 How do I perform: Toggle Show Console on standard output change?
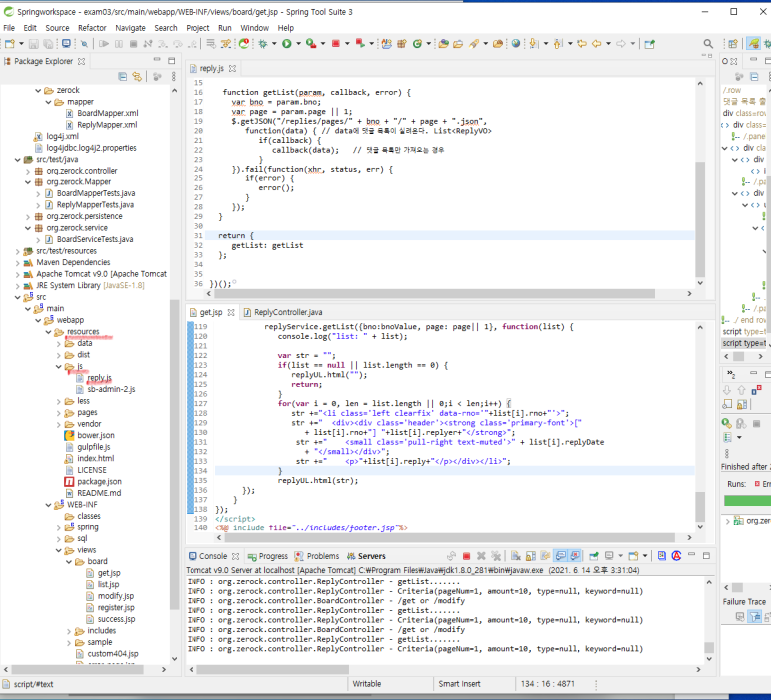[561, 556]
